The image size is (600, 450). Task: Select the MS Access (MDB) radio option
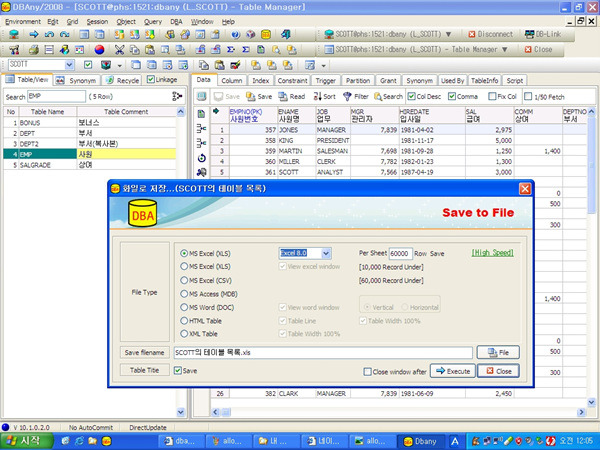pos(184,294)
